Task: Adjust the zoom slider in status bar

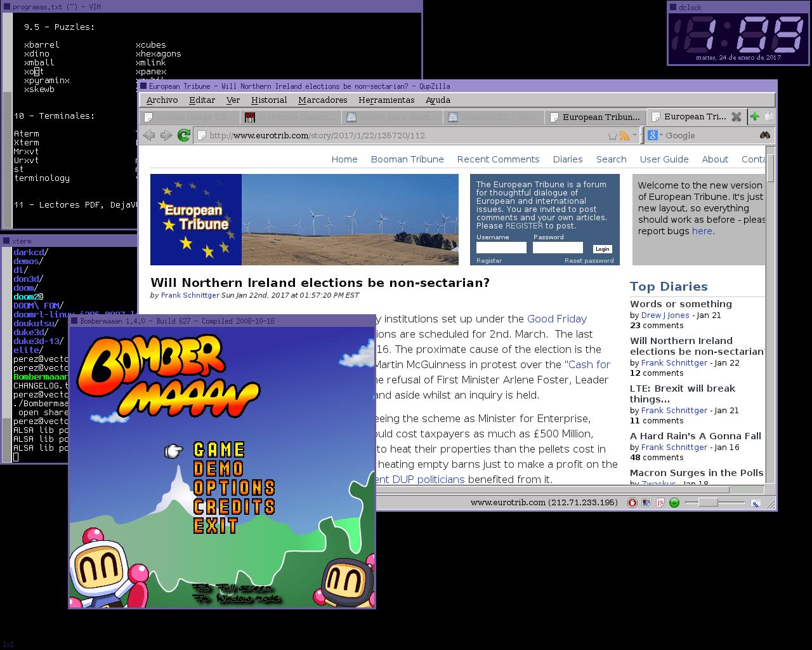Action: coord(708,503)
